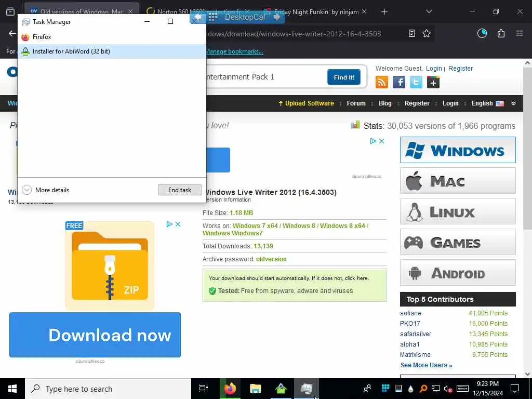The height and width of the screenshot is (399, 532).
Task: Click the site search input field
Action: coord(264,77)
